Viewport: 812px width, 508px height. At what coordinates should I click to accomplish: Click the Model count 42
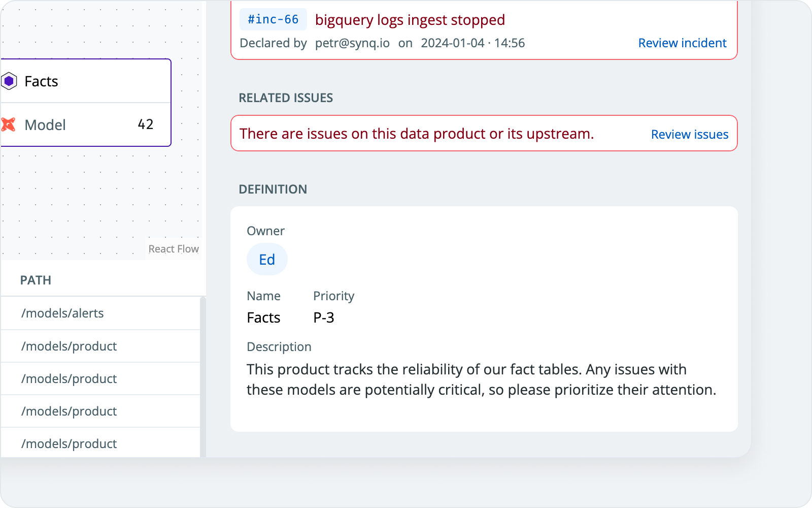(x=145, y=124)
